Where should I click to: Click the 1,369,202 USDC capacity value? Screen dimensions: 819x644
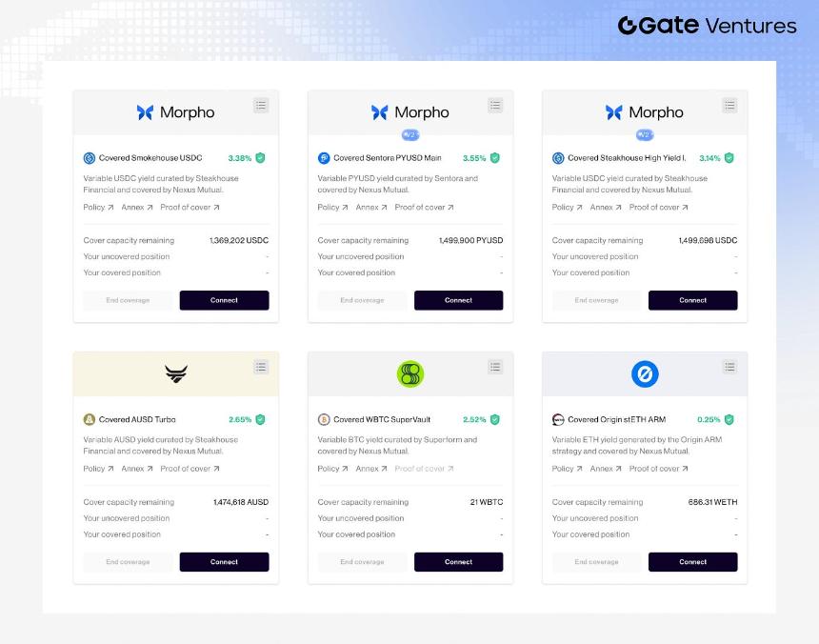(x=239, y=241)
